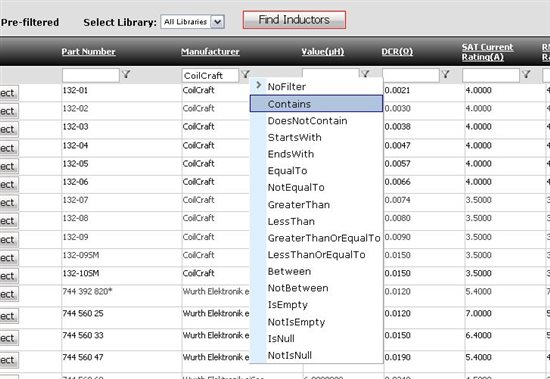Screen dimensions: 550x379
Task: Choose LessThanOrEqualTo filter option
Action: pyautogui.click(x=316, y=255)
